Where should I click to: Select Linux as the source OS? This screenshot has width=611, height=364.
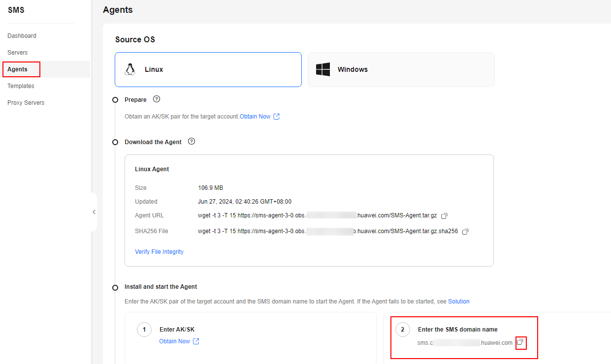click(x=208, y=69)
